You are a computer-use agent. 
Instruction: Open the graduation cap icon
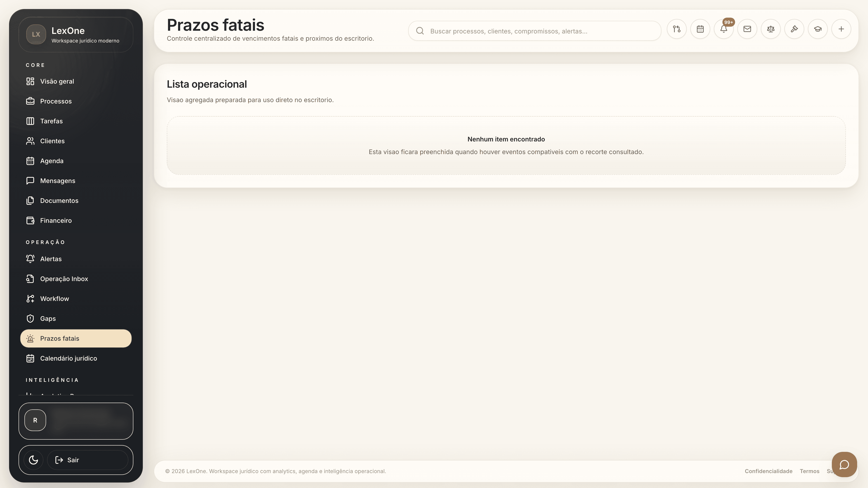818,29
